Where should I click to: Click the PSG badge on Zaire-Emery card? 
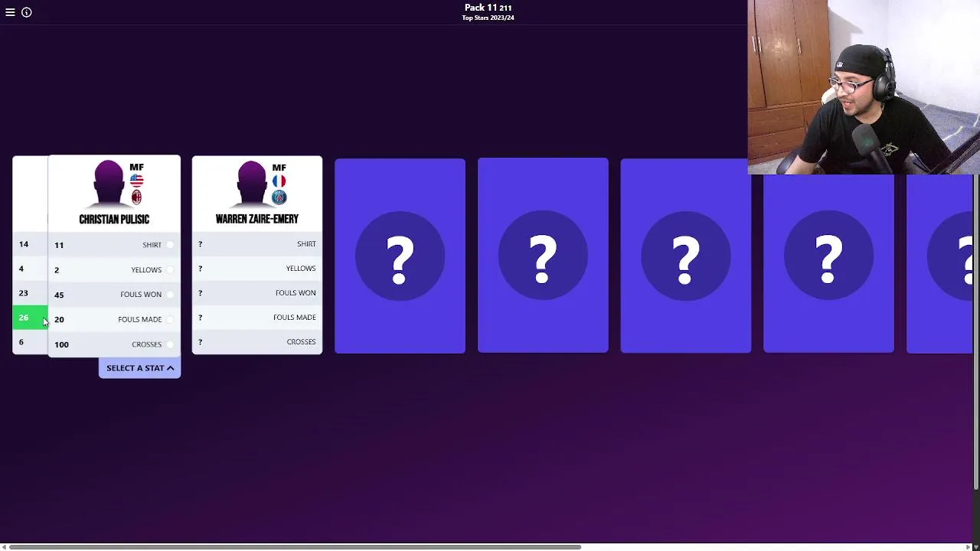(279, 197)
